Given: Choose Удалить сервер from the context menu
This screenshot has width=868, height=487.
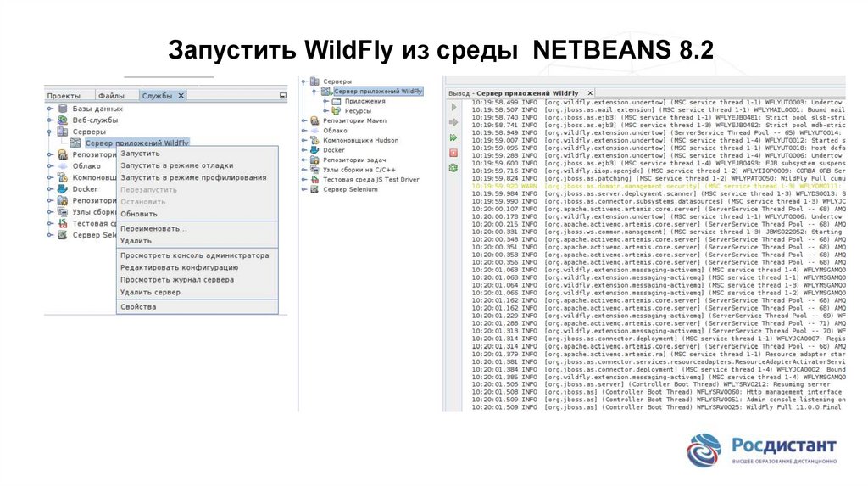Looking at the screenshot, I should pos(197,292).
